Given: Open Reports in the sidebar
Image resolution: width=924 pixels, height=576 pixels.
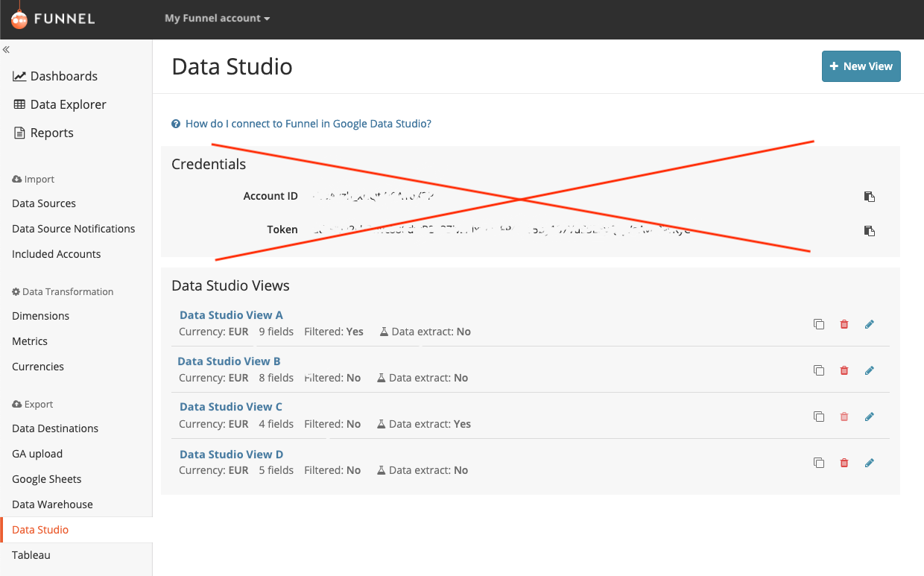Looking at the screenshot, I should (43, 133).
